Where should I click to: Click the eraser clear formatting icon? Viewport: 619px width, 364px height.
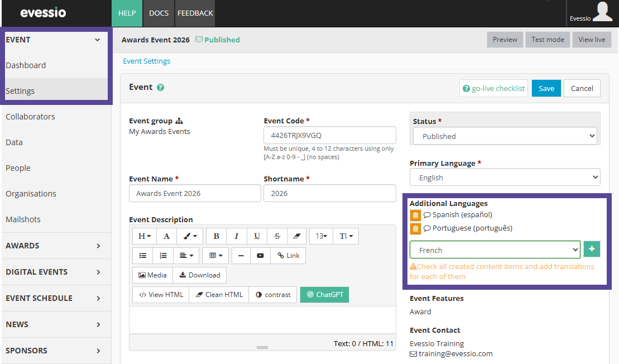(x=297, y=236)
